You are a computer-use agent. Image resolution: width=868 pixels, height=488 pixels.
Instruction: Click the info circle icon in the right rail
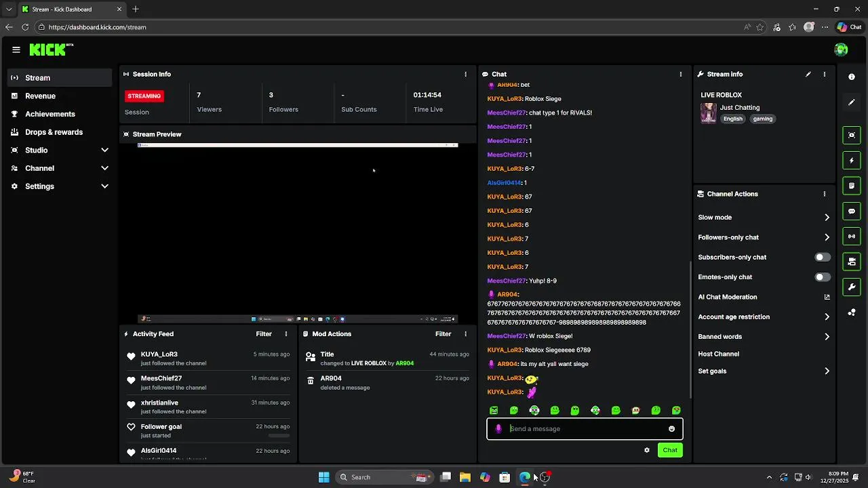pyautogui.click(x=852, y=77)
